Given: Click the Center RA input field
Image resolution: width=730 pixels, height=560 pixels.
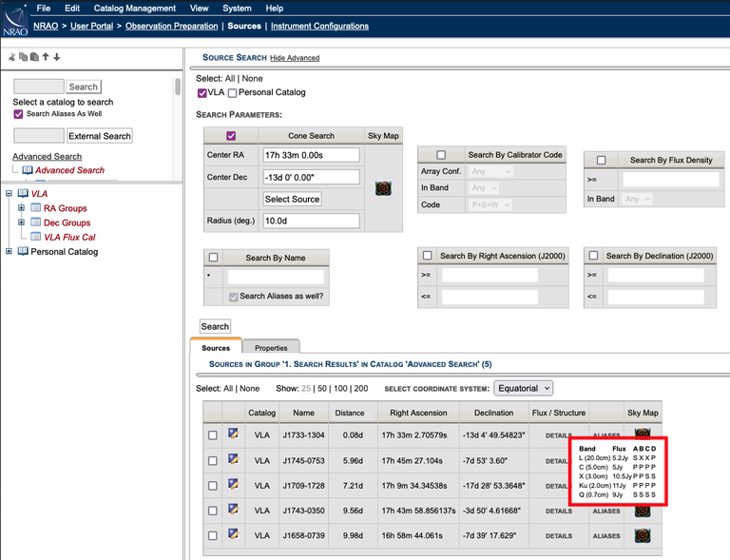Looking at the screenshot, I should tap(311, 155).
